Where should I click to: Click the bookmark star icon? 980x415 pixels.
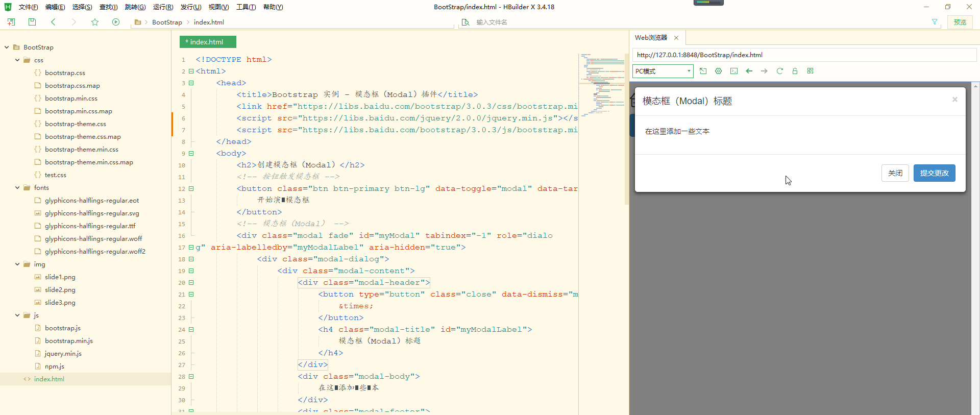tap(95, 22)
